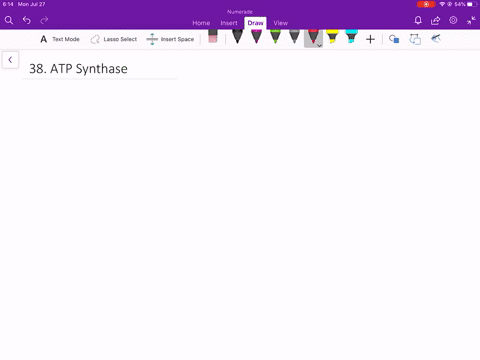Switch to the Home tab

201,23
